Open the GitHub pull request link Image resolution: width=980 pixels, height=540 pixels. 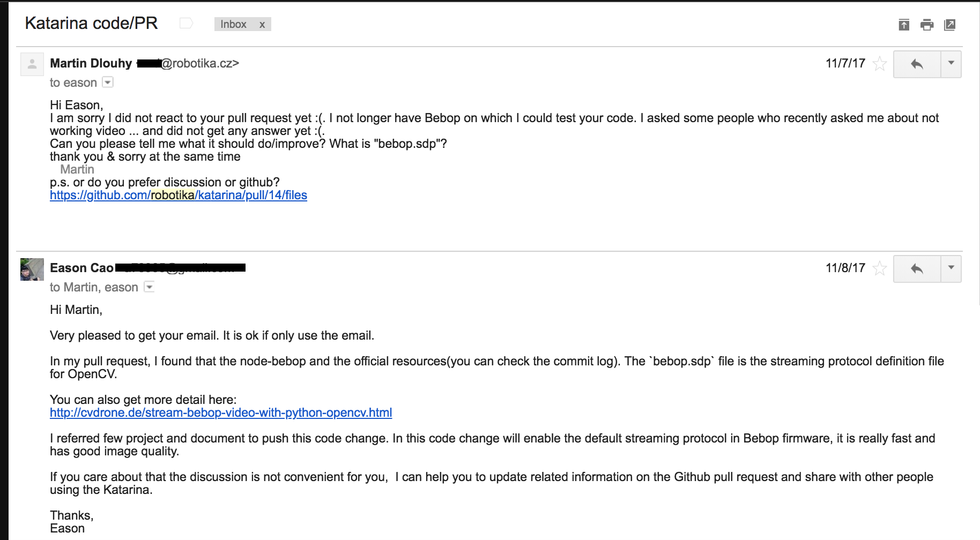178,195
